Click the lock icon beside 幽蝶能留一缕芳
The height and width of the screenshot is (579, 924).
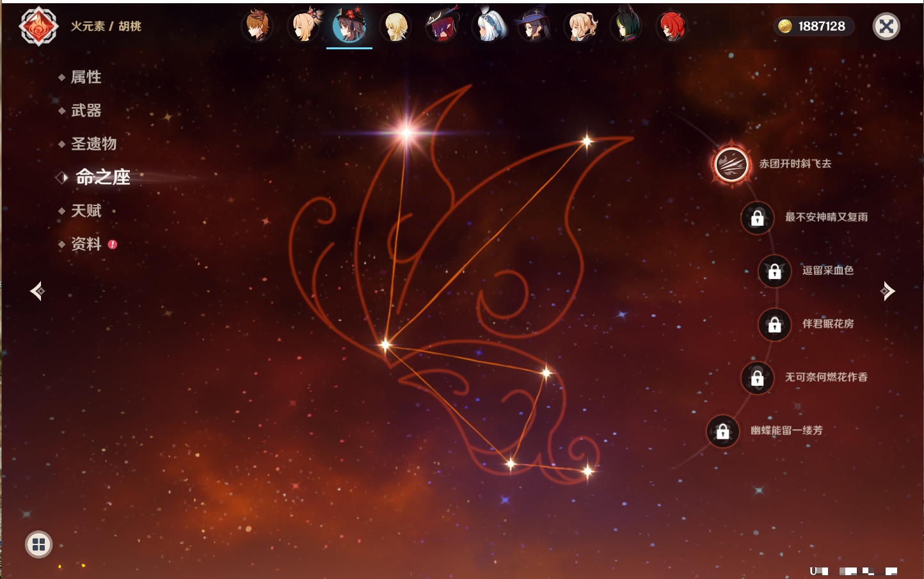click(722, 431)
